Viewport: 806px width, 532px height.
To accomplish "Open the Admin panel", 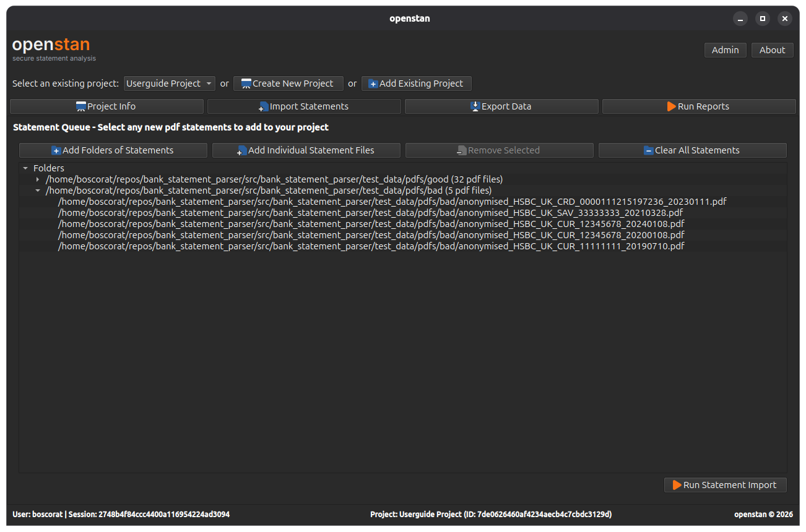I will coord(726,50).
